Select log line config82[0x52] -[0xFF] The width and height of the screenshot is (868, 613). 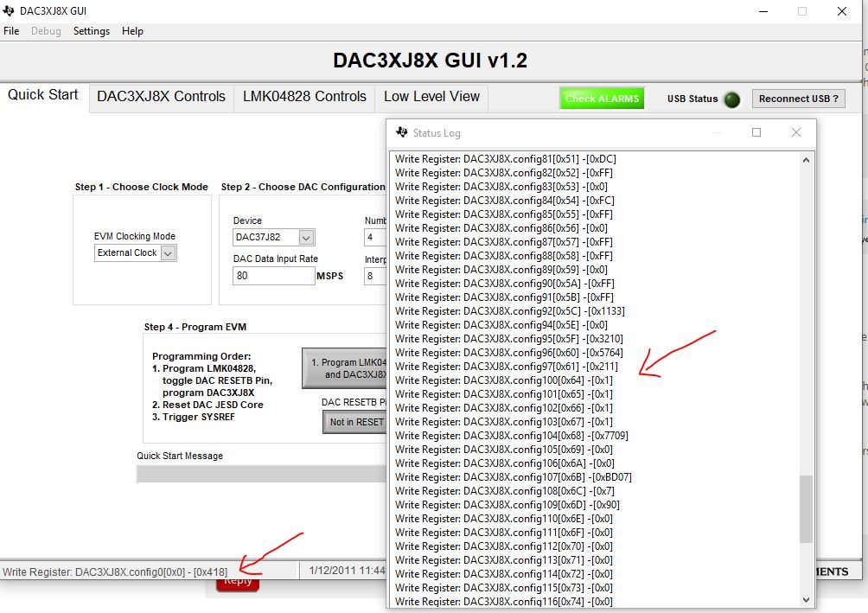tap(504, 173)
